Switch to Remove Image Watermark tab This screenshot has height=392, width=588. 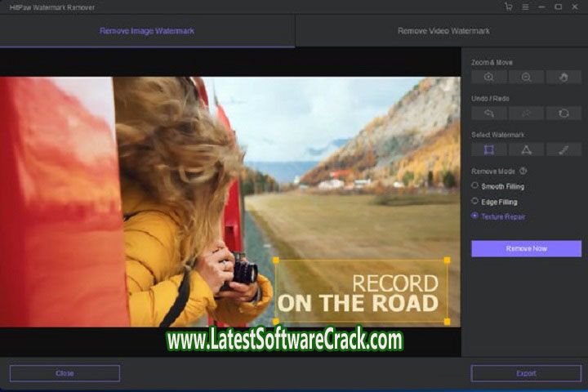point(147,31)
